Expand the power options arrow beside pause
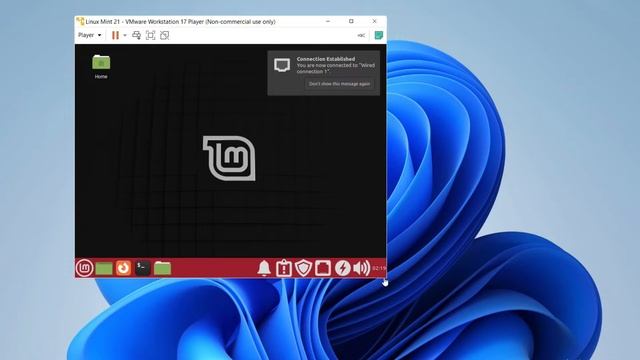640x360 pixels. (125, 36)
